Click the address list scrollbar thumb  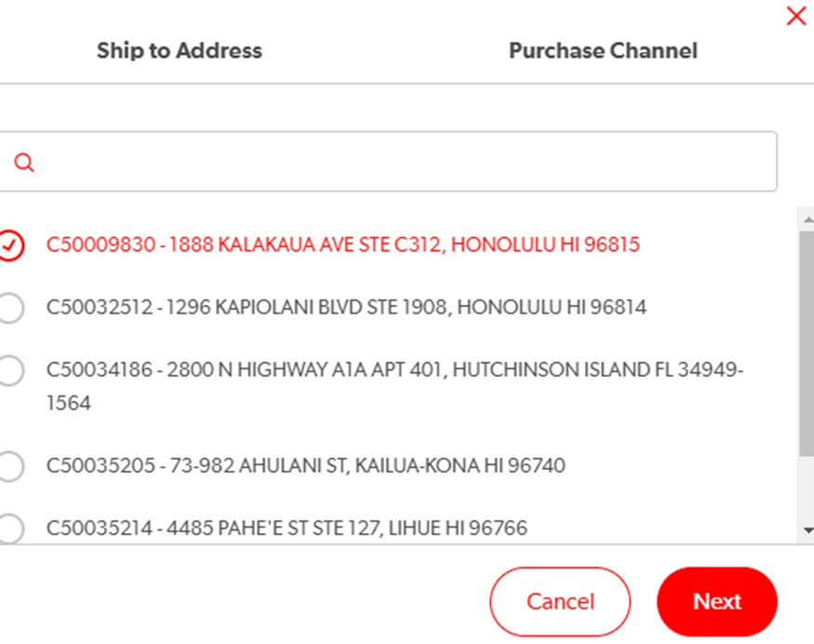[x=806, y=344]
